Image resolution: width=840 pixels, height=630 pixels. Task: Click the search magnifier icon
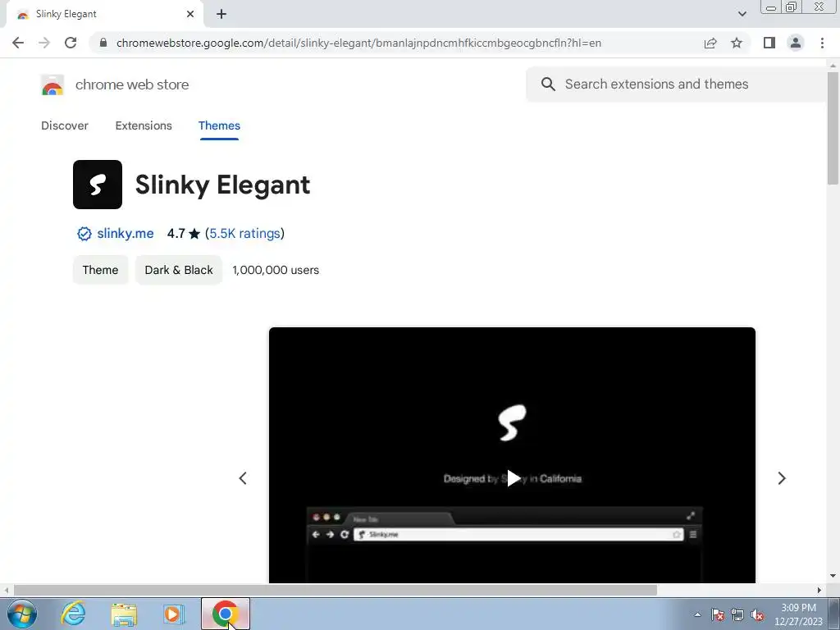coord(548,84)
